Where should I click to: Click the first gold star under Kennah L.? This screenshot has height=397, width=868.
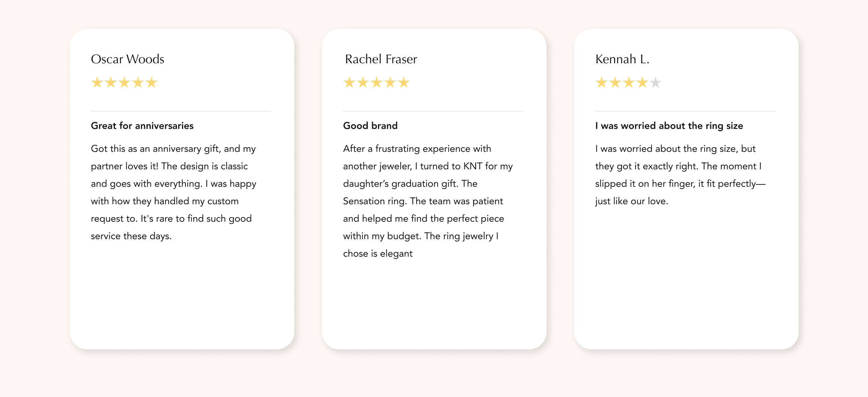pyautogui.click(x=601, y=83)
